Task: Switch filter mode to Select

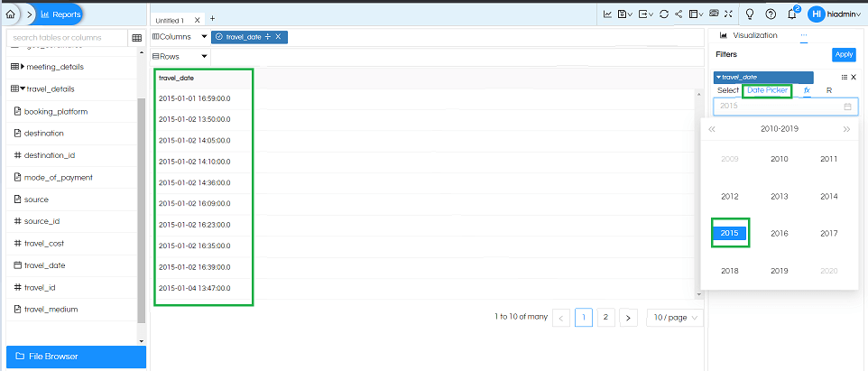Action: pyautogui.click(x=728, y=90)
